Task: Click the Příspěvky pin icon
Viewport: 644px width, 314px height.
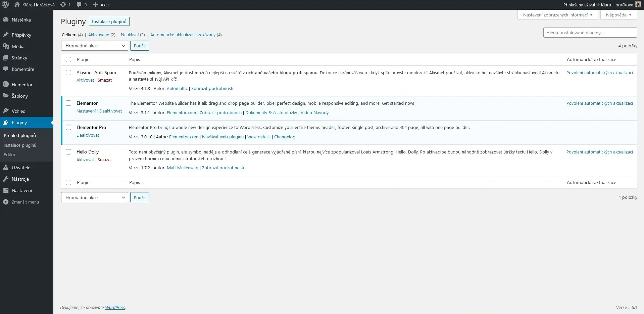Action: [6, 35]
